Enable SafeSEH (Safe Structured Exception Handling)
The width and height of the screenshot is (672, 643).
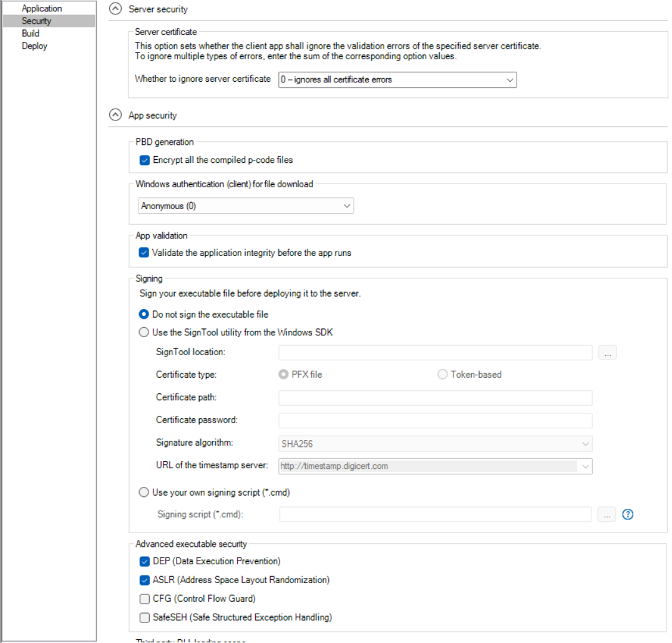(145, 617)
